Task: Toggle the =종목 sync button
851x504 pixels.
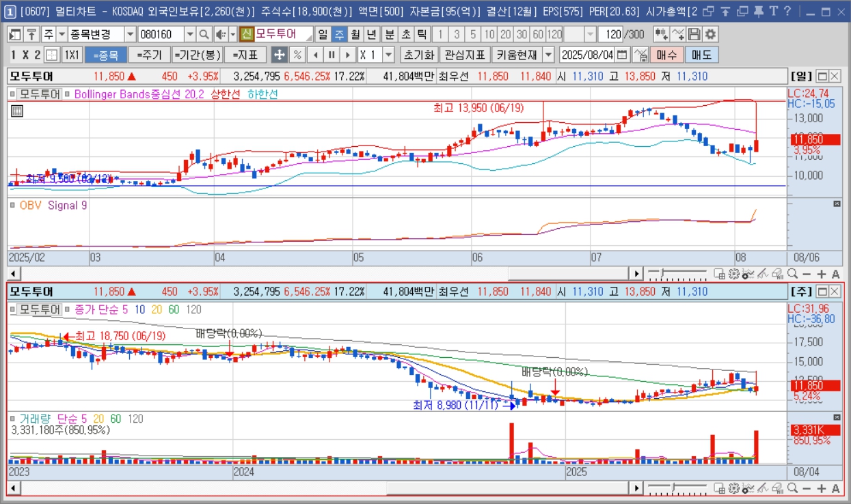Action: tap(106, 55)
